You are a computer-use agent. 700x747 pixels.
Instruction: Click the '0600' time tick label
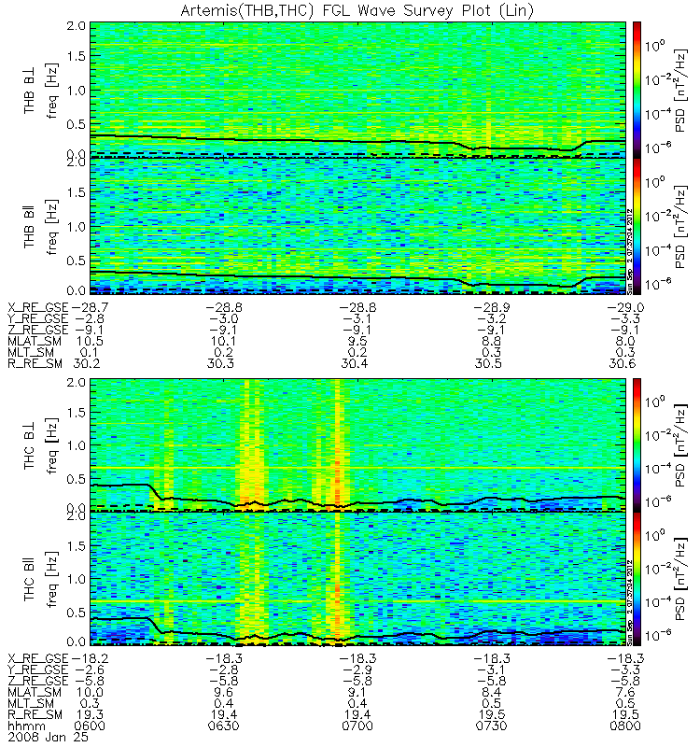(89, 726)
